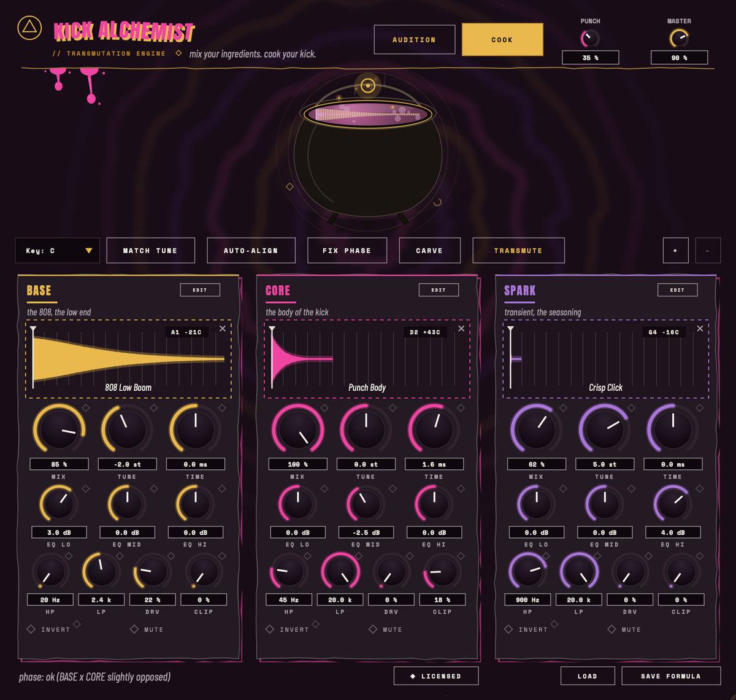Click the 808 Low Boom waveform display

click(128, 360)
